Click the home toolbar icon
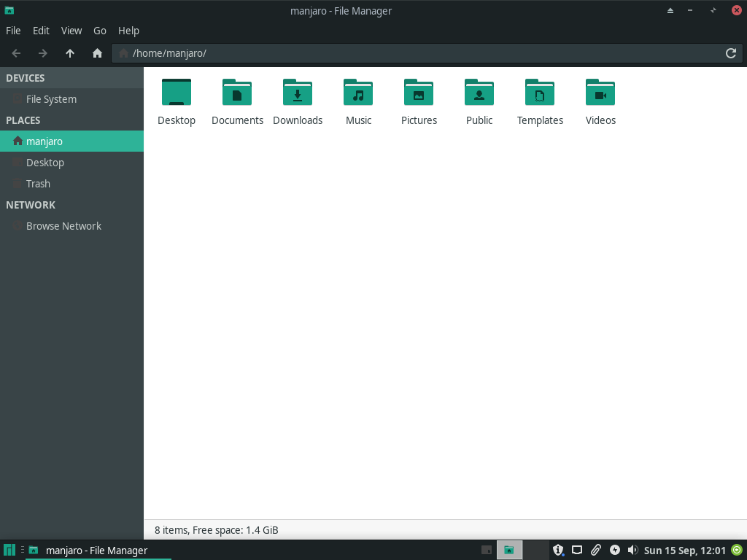The image size is (747, 560). tap(97, 53)
